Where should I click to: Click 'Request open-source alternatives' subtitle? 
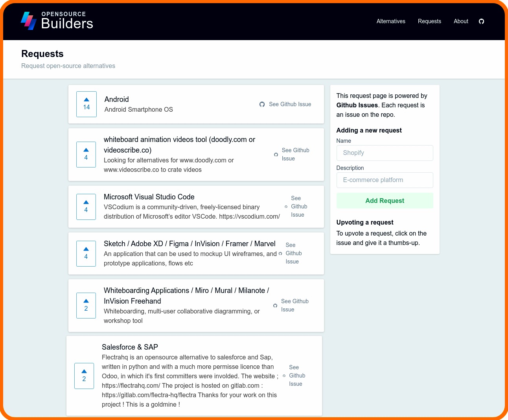(x=68, y=66)
